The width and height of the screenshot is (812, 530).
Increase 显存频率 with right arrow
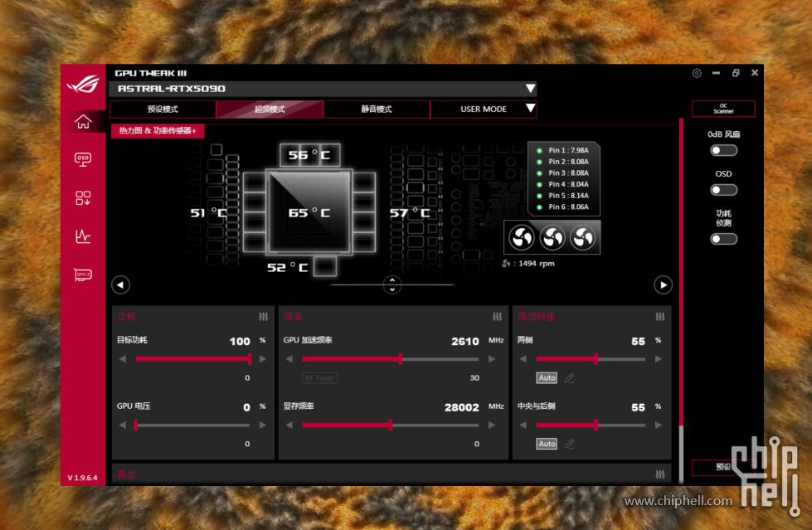[x=492, y=425]
